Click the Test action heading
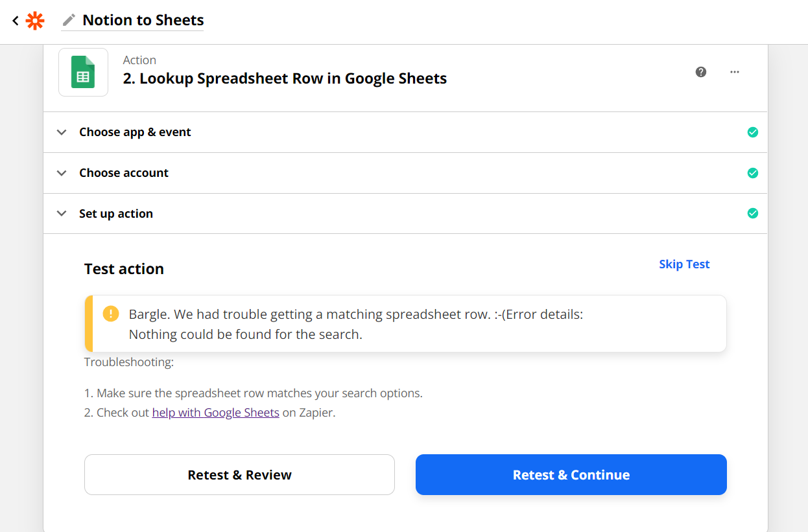808x532 pixels. pyautogui.click(x=124, y=269)
